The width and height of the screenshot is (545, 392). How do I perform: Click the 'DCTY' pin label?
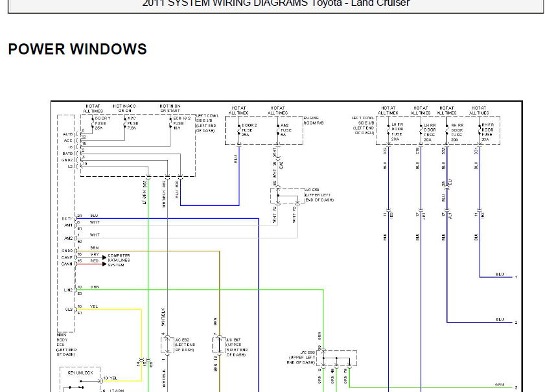67,219
